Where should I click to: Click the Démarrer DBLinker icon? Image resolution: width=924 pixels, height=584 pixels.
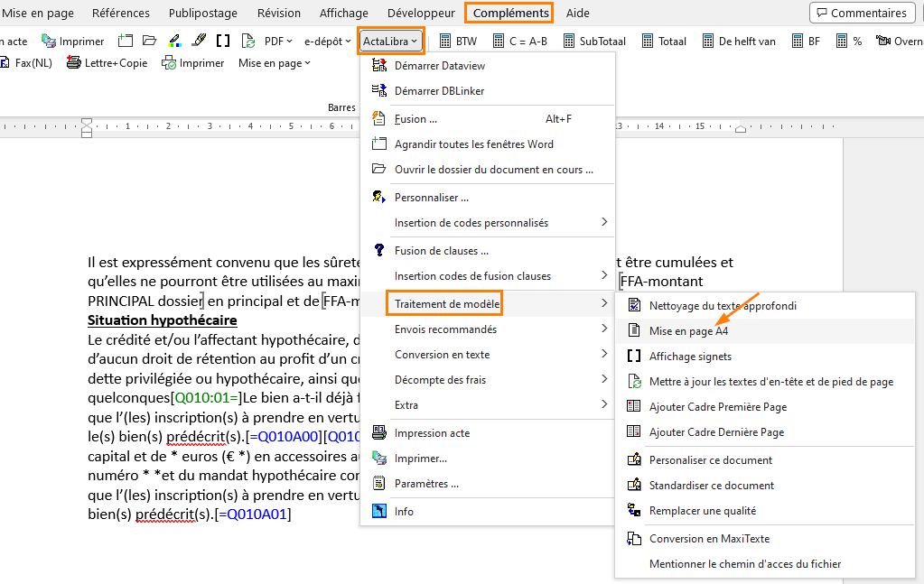pos(379,90)
